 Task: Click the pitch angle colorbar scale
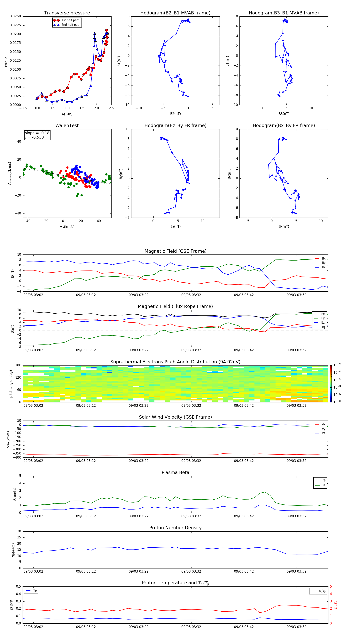(331, 384)
